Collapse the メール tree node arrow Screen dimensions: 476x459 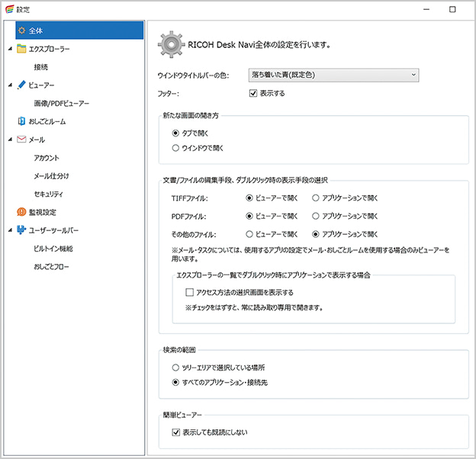coord(8,140)
